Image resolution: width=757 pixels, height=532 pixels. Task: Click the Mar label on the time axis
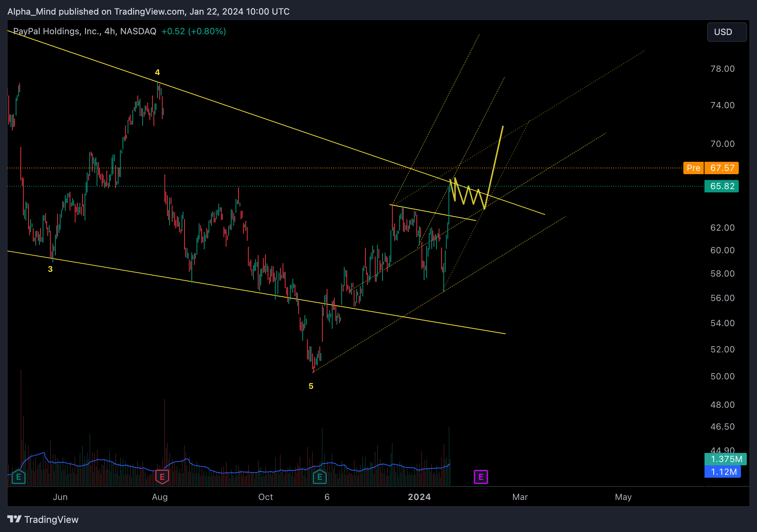pos(520,497)
